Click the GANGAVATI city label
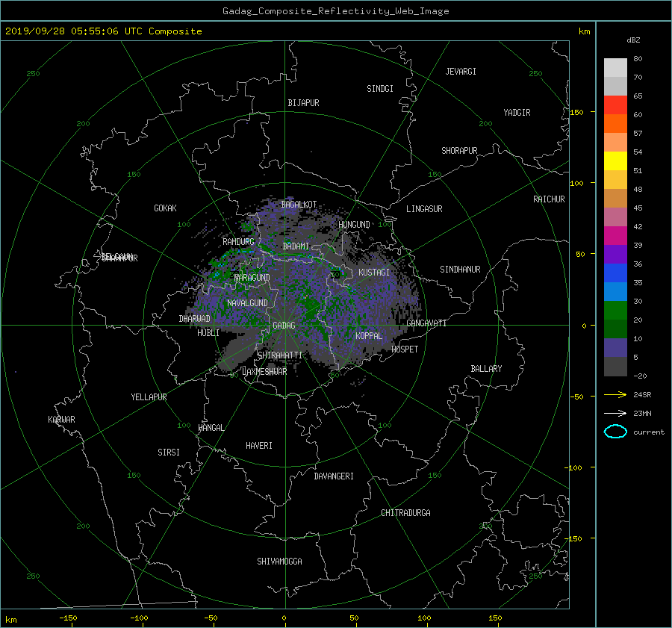Image resolution: width=672 pixels, height=628 pixels. (x=426, y=323)
